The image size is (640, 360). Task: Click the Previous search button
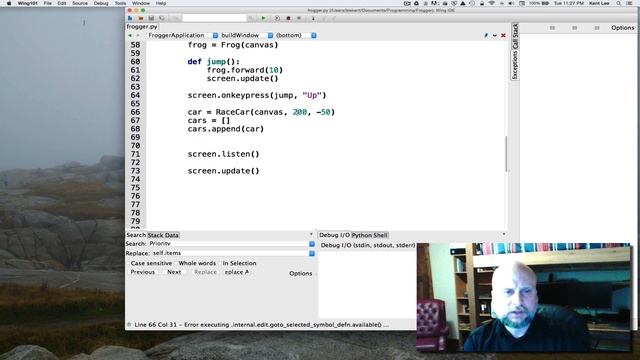[142, 272]
